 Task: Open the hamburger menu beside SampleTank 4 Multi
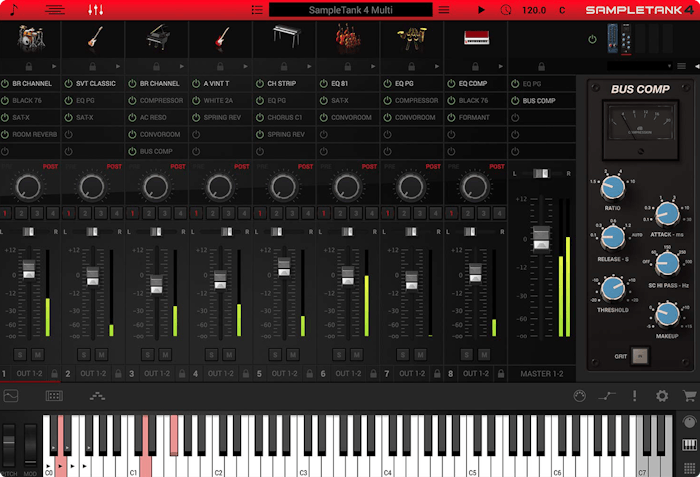[444, 9]
